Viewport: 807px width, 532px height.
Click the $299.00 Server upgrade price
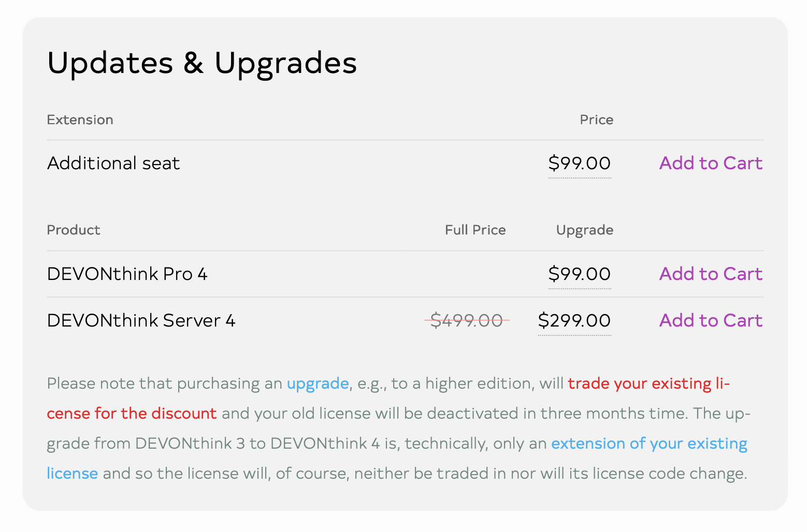[574, 321]
